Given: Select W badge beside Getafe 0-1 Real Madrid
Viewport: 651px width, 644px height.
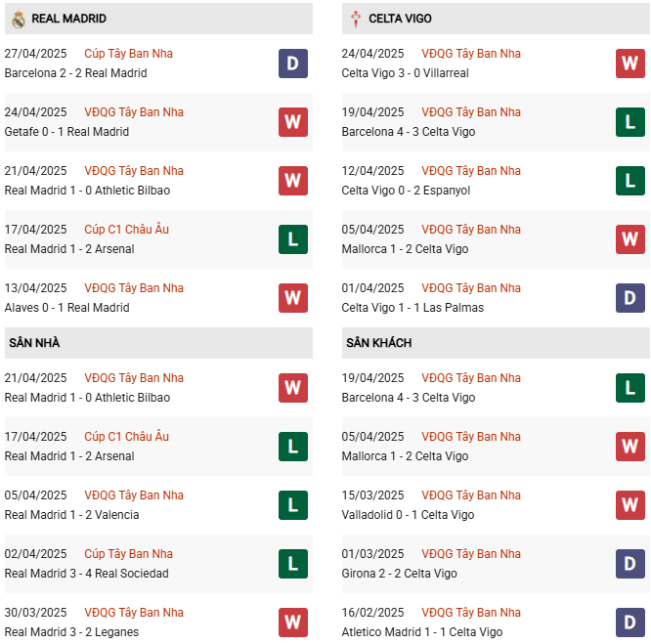Looking at the screenshot, I should coord(292,122).
